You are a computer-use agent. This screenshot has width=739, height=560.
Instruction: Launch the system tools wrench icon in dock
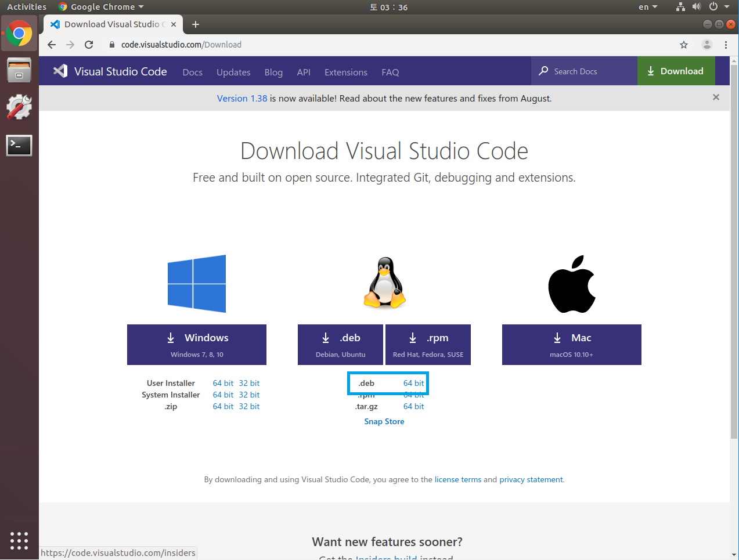point(19,107)
